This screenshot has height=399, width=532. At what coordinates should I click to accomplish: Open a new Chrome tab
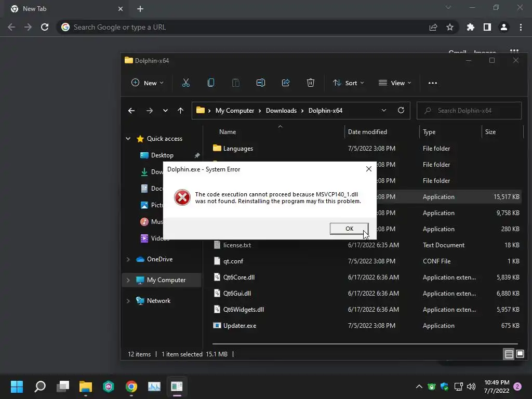pos(140,9)
